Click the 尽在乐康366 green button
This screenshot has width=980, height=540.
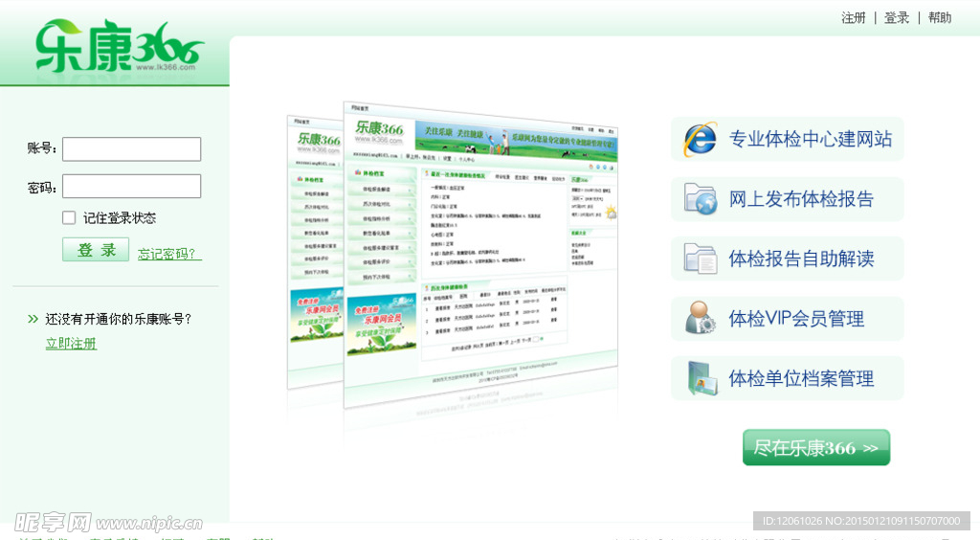point(816,447)
